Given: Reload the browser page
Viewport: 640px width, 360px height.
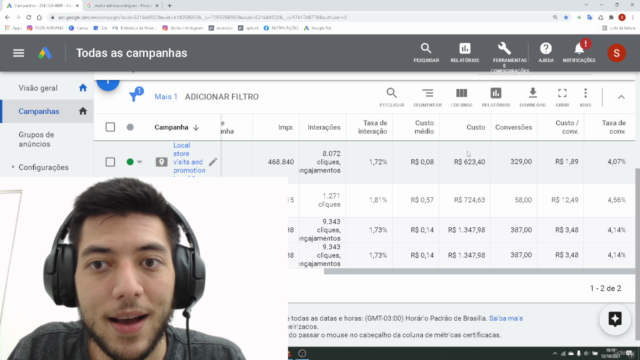Looking at the screenshot, I should tap(29, 18).
